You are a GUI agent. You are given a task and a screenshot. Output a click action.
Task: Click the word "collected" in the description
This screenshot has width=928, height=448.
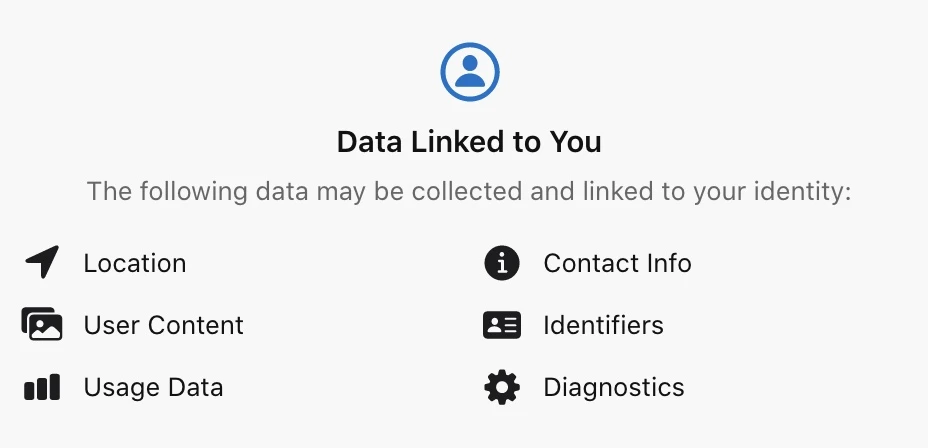[469, 191]
